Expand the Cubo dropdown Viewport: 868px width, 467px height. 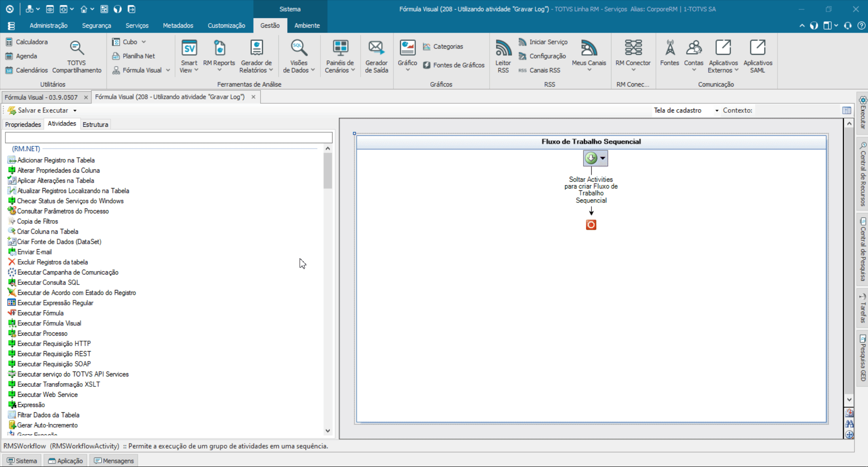tap(143, 42)
